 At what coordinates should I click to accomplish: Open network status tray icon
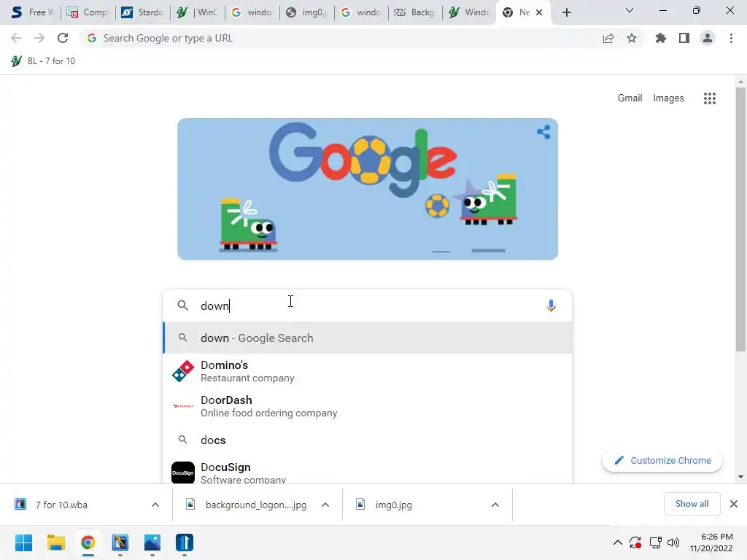pyautogui.click(x=656, y=542)
